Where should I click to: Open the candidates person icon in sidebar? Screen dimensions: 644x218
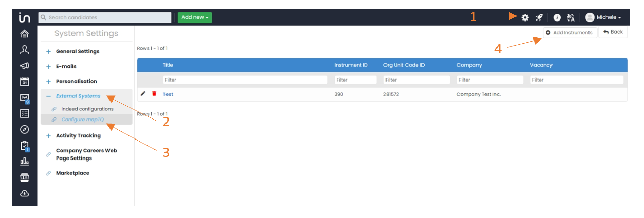point(24,50)
